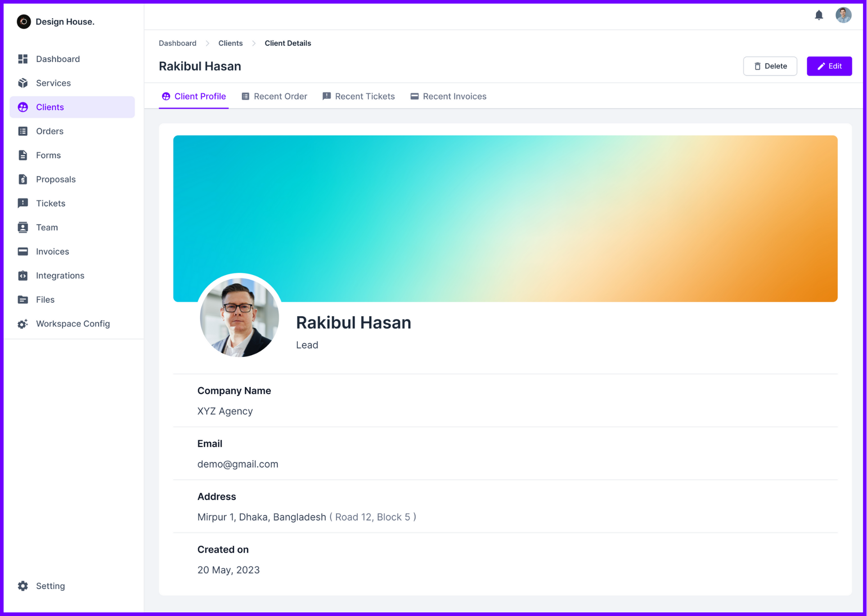Click the Edit button for client
Image resolution: width=867 pixels, height=616 pixels.
(829, 65)
